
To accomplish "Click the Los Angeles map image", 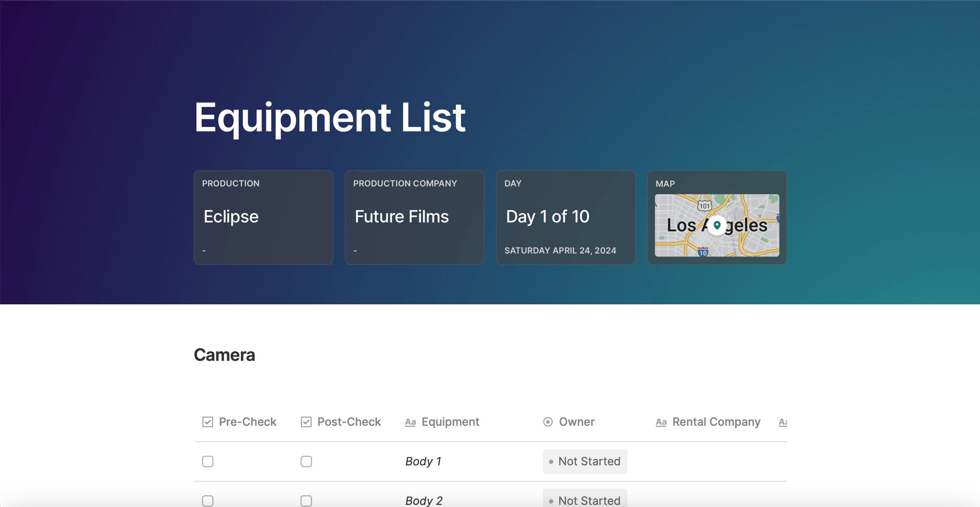I will 717,226.
